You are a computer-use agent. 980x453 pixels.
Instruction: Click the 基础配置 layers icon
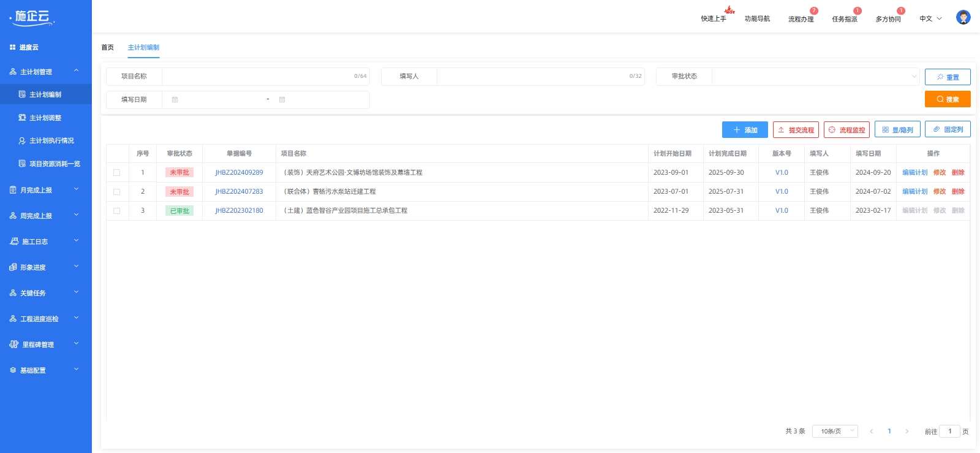(x=13, y=370)
